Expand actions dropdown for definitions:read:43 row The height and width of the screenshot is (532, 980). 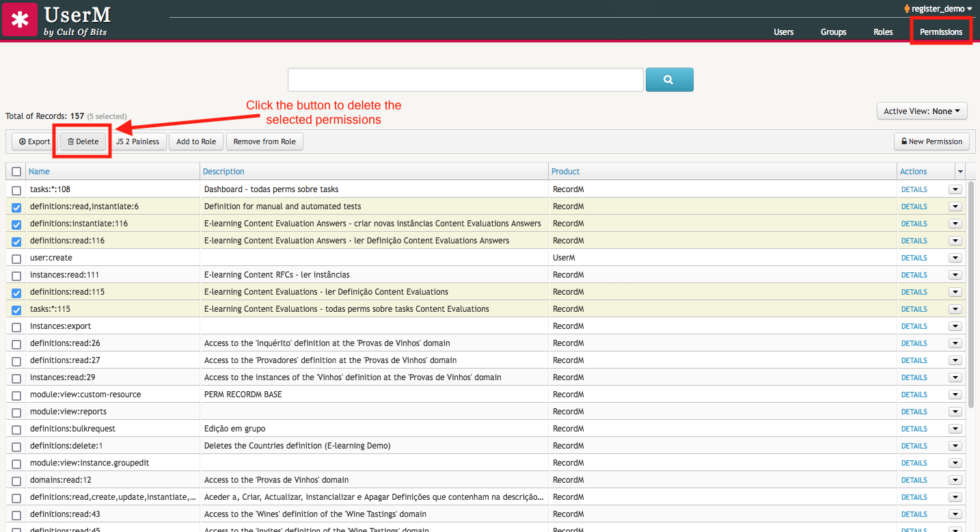point(955,514)
